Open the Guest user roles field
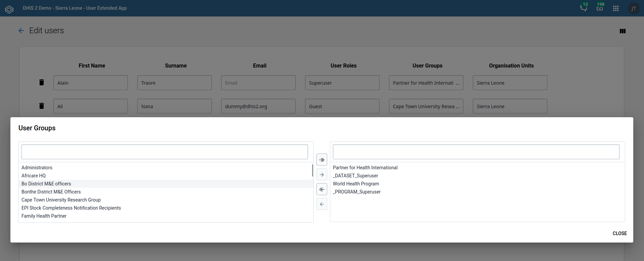Screen dimensions: 644x261 click(342, 106)
